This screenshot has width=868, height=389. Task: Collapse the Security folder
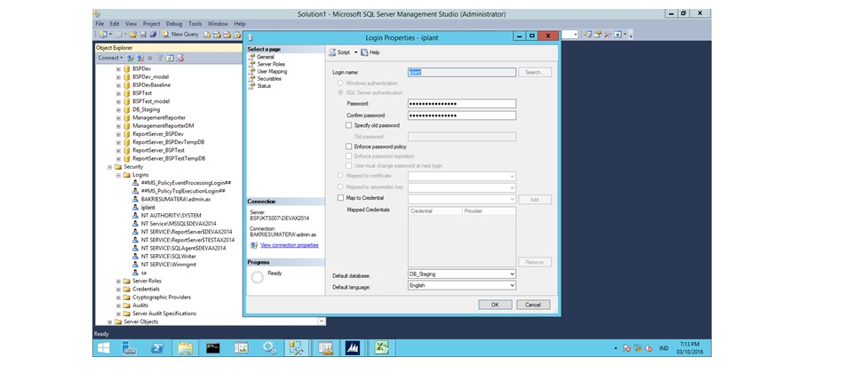(109, 167)
